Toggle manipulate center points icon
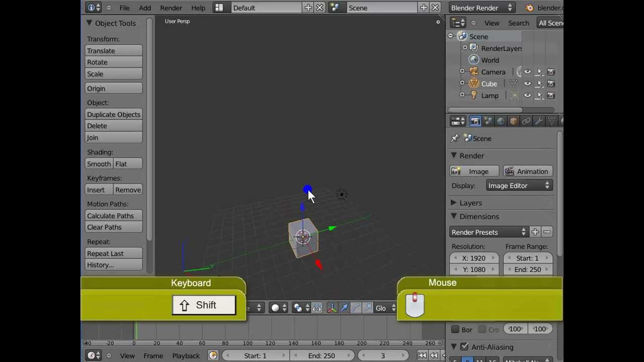The image size is (644, 362). pyautogui.click(x=316, y=308)
